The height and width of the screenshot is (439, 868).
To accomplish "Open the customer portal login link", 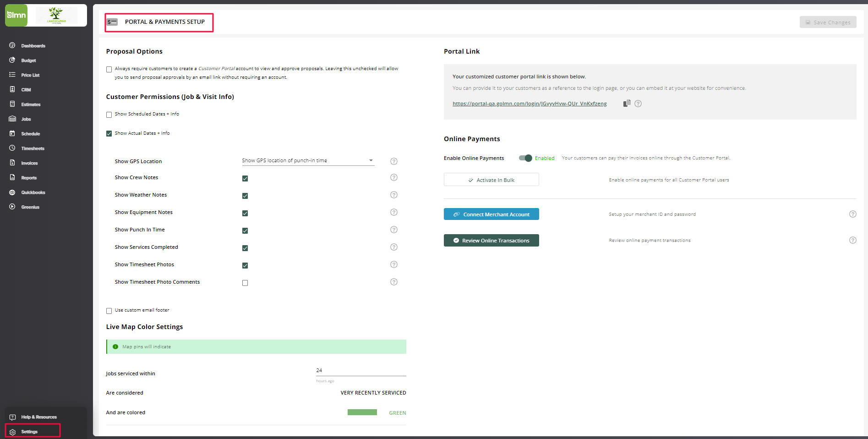I will 530,104.
